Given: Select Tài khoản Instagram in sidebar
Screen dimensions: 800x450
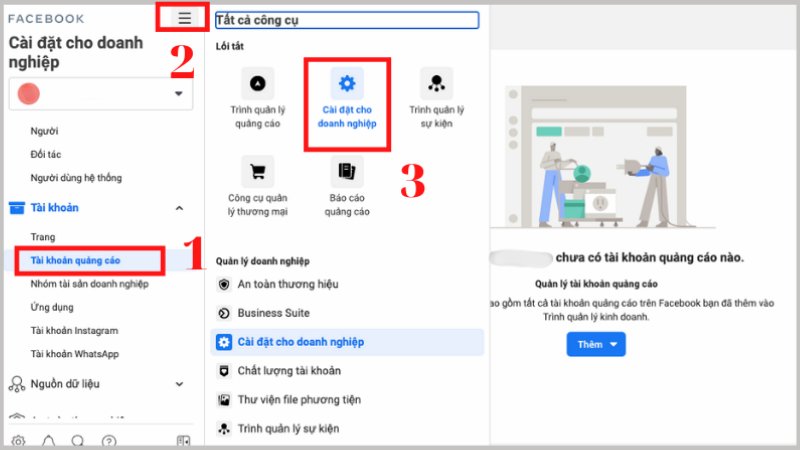Looking at the screenshot, I should click(74, 331).
